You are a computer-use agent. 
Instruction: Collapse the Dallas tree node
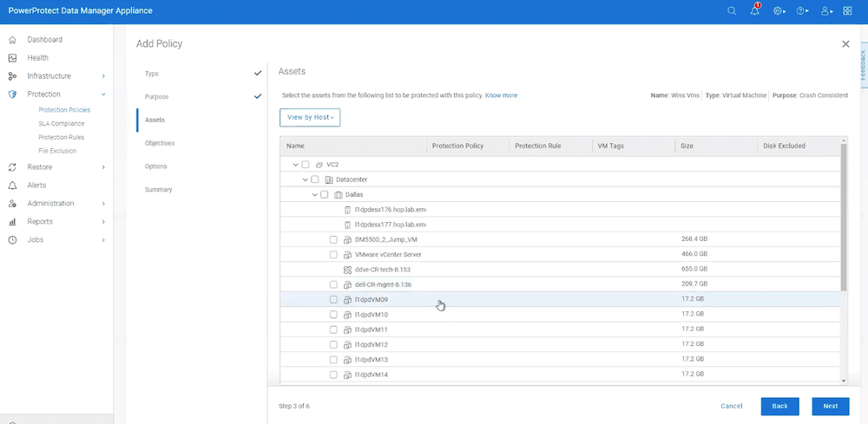coord(314,194)
